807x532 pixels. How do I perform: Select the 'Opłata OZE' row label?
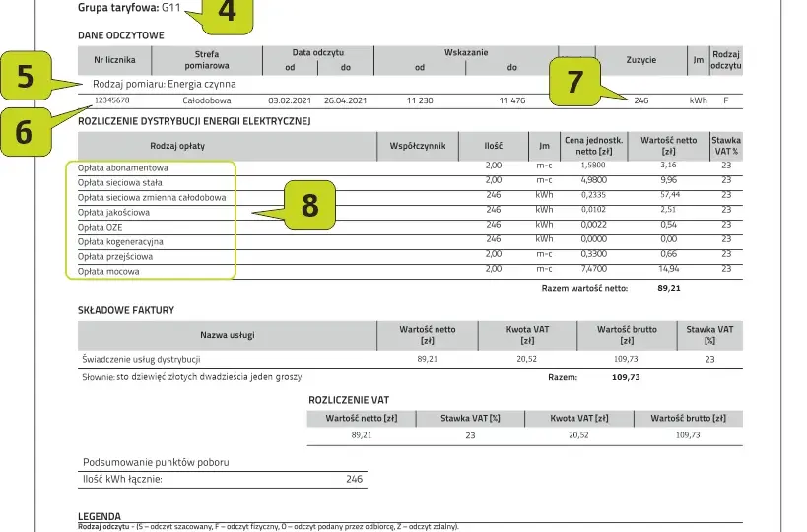(100, 228)
